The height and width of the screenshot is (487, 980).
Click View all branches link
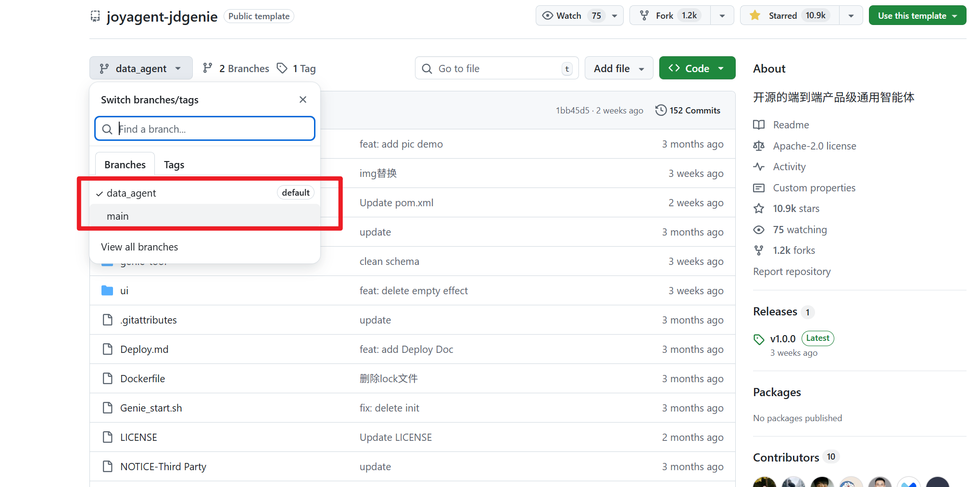tap(139, 247)
